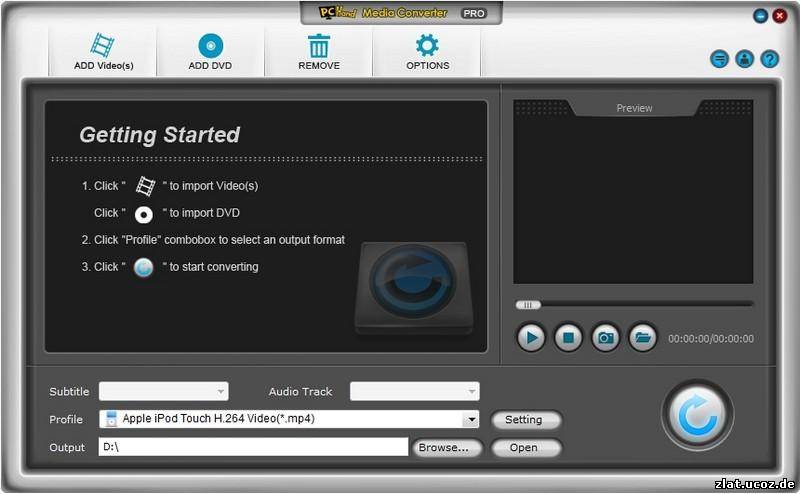Click the Output label
The height and width of the screenshot is (494, 800).
click(x=67, y=448)
